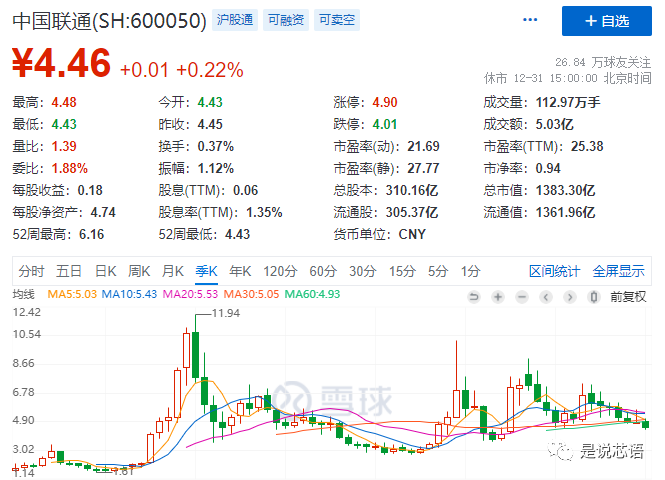Click the 52周最高 6.16 value
This screenshot has width=665, height=480.
pos(92,234)
